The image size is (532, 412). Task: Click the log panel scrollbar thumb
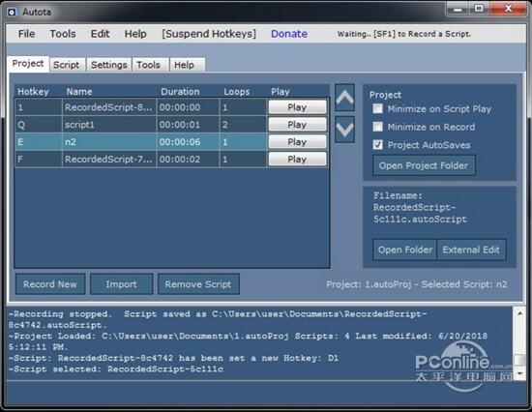(519, 361)
